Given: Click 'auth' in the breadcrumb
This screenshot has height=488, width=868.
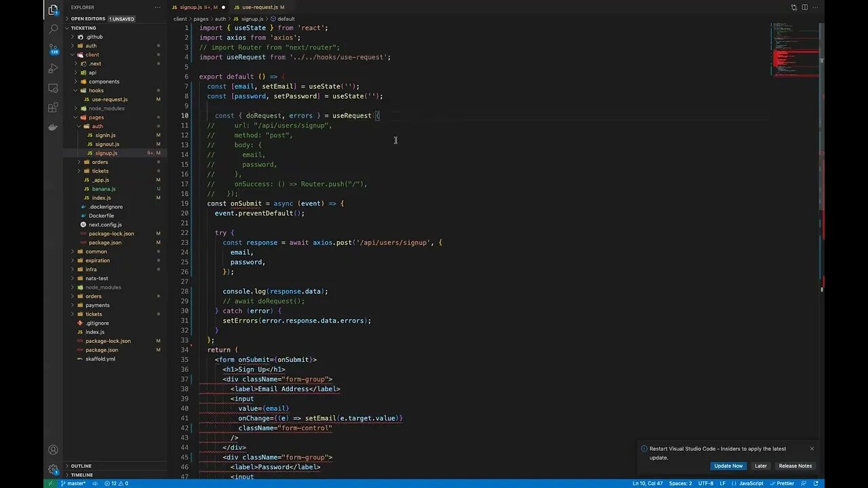Looking at the screenshot, I should [x=221, y=19].
